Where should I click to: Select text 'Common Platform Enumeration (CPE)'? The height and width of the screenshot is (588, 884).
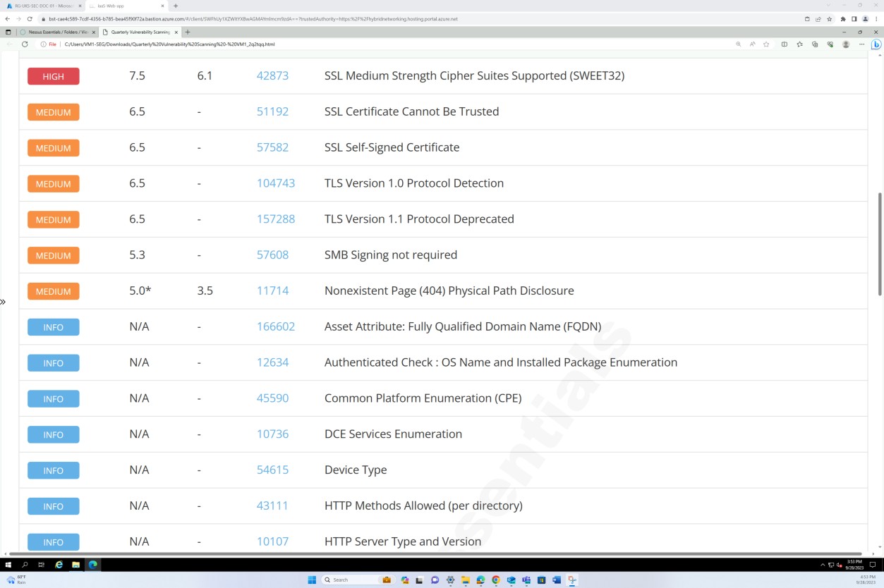pos(423,398)
